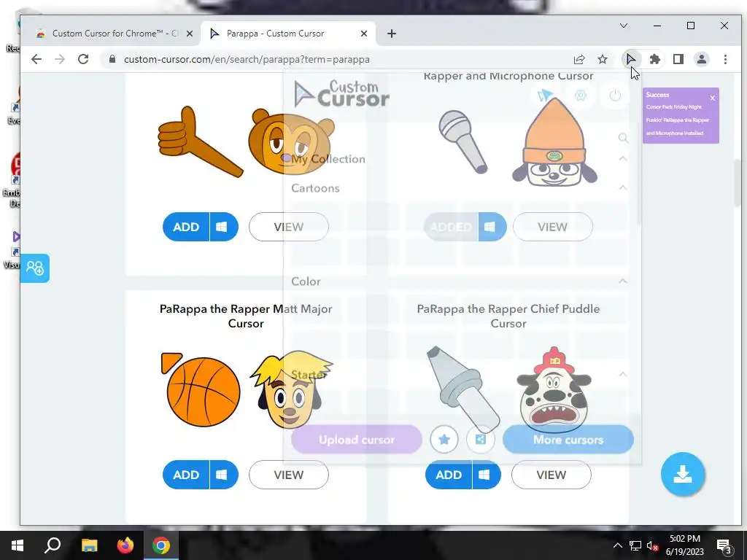Close the Custom Cursor for Chrome tab
This screenshot has width=747, height=560.
click(x=189, y=34)
